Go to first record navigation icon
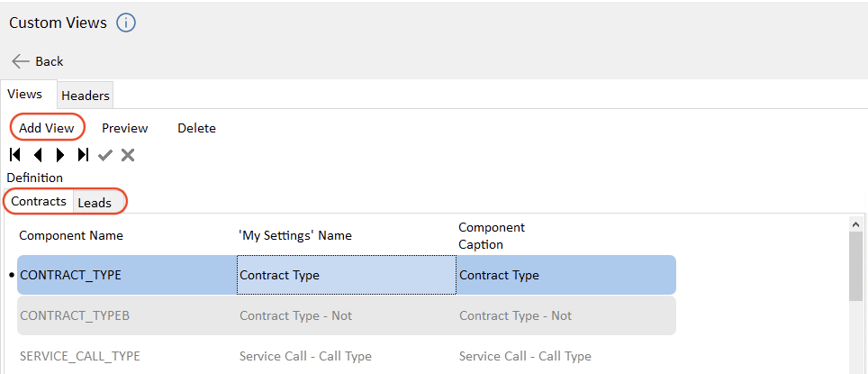This screenshot has height=374, width=868. [x=15, y=155]
